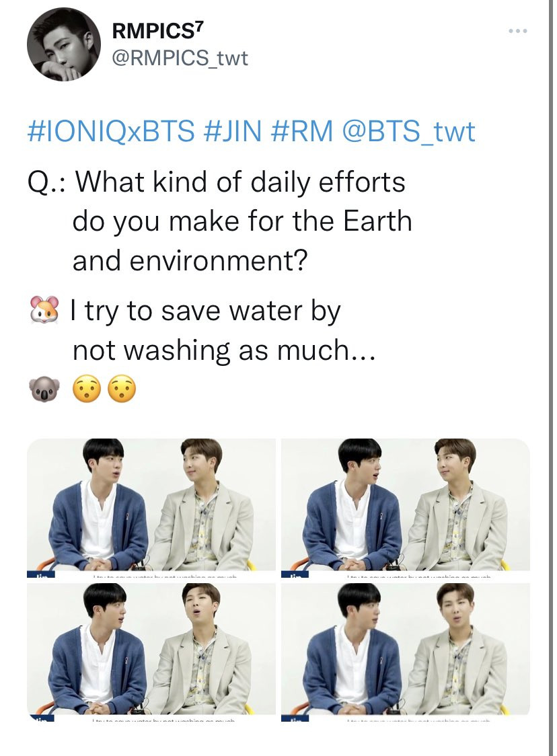Open RMPICS⁷ display name

point(157,30)
